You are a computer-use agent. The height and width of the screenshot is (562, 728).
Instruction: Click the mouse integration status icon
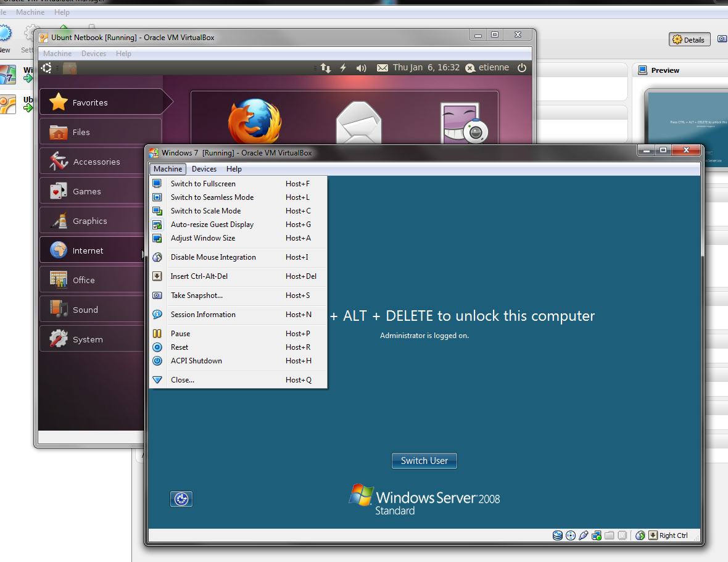(640, 535)
